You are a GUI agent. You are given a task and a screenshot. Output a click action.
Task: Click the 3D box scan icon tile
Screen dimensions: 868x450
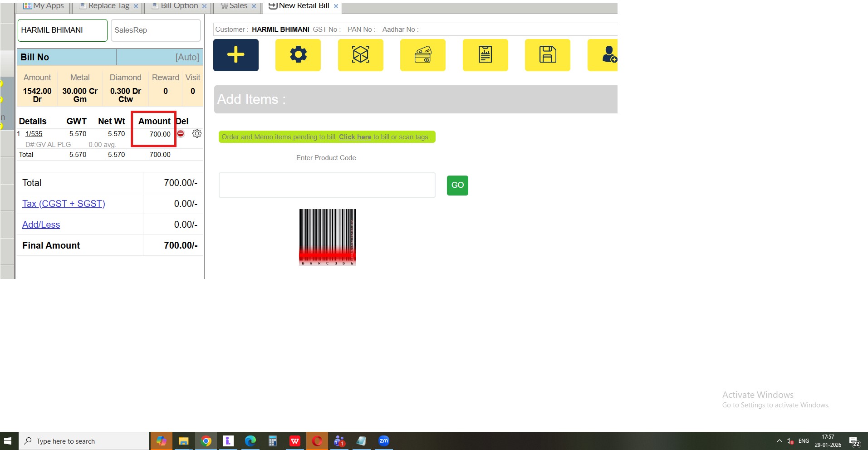click(360, 55)
